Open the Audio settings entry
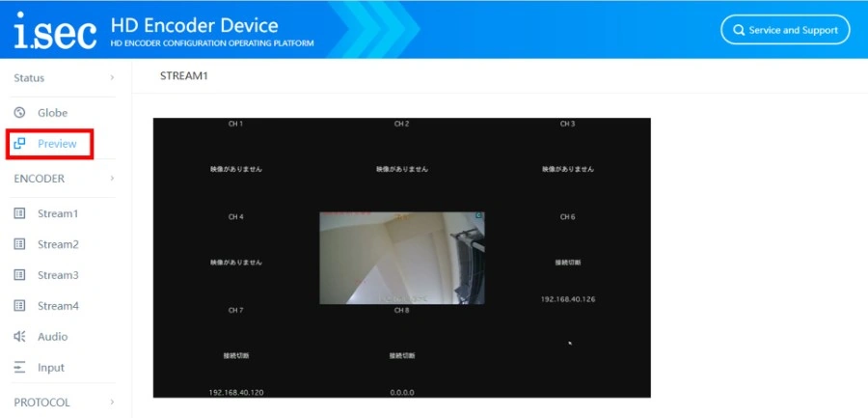Viewport: 868px width, 418px height. (53, 337)
